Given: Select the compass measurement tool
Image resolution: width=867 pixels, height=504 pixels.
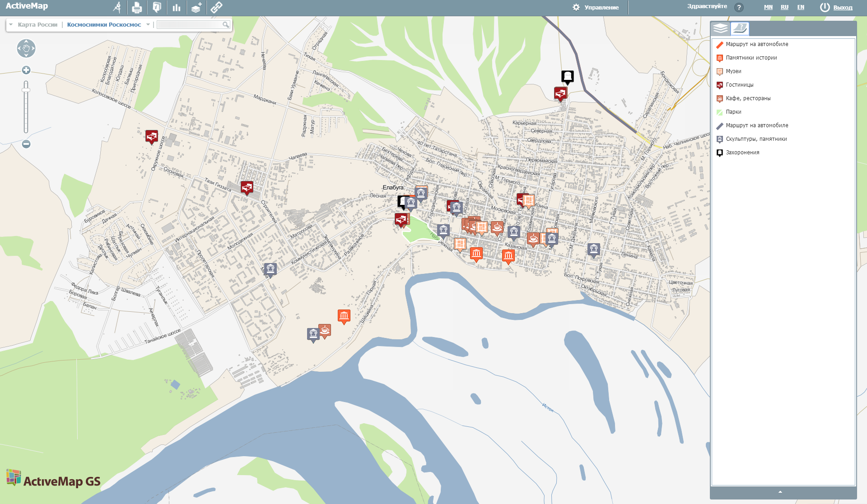Looking at the screenshot, I should pos(117,7).
